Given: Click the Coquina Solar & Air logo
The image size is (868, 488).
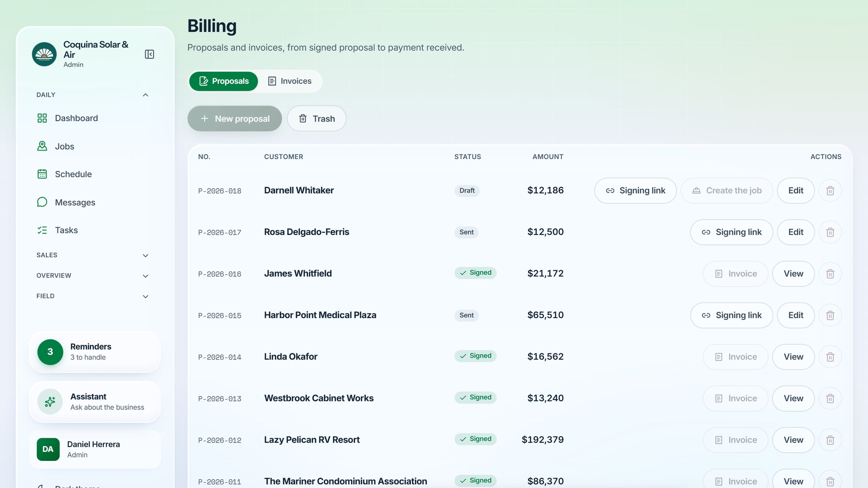Looking at the screenshot, I should pyautogui.click(x=44, y=54).
